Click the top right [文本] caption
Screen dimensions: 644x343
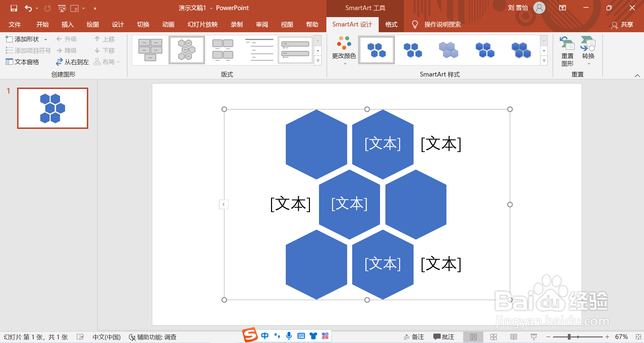point(441,144)
